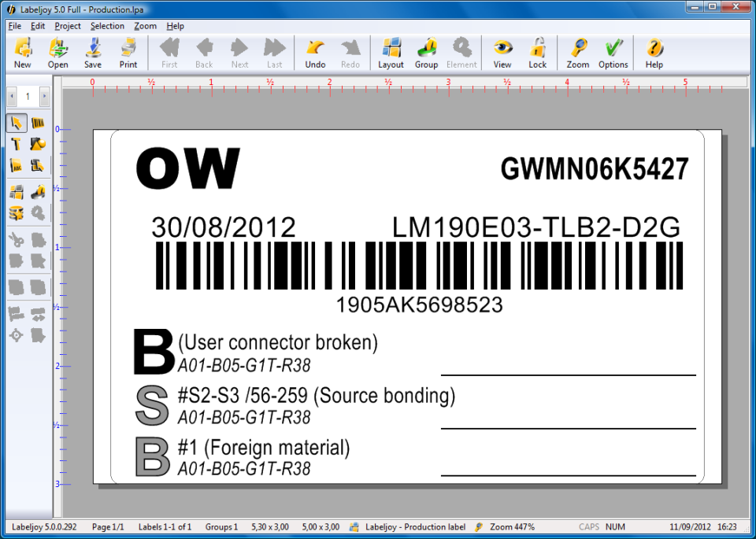This screenshot has height=539, width=756.
Task: Click Labels 1-1 of 1 in status bar
Action: coord(165,527)
